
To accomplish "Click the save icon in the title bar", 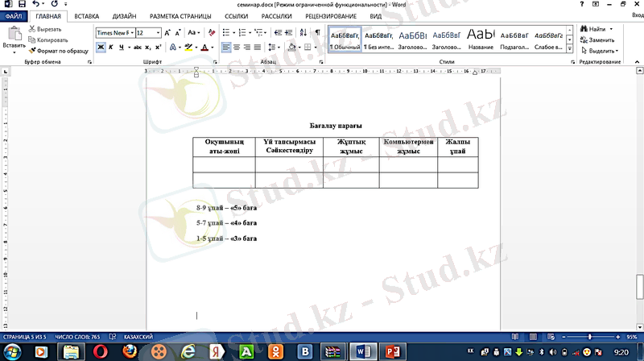I will (x=22, y=4).
